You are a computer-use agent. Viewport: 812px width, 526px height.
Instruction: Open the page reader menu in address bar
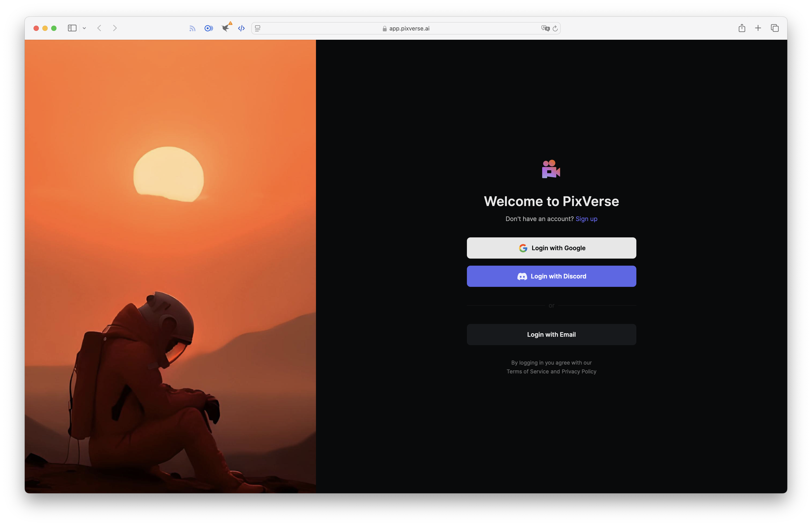[x=258, y=28]
